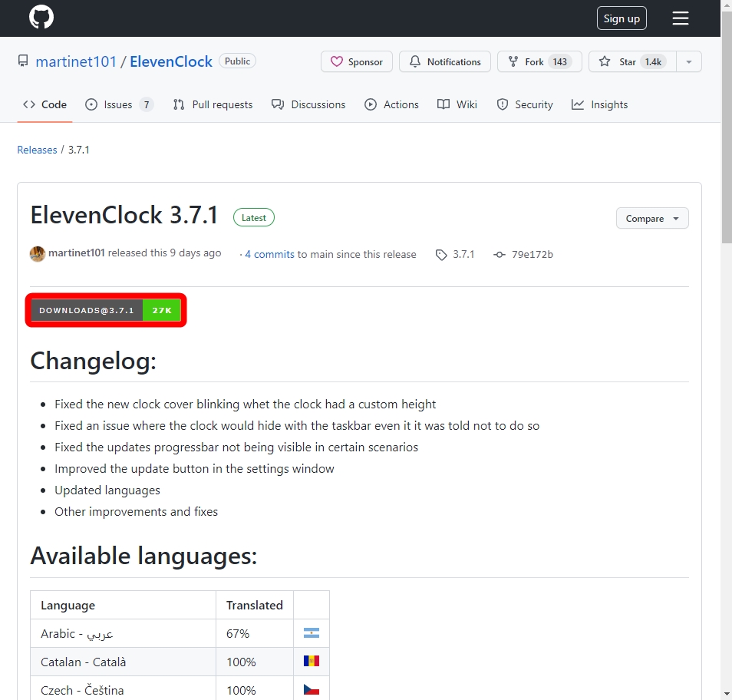
Task: Click the Sign up button
Action: point(622,18)
